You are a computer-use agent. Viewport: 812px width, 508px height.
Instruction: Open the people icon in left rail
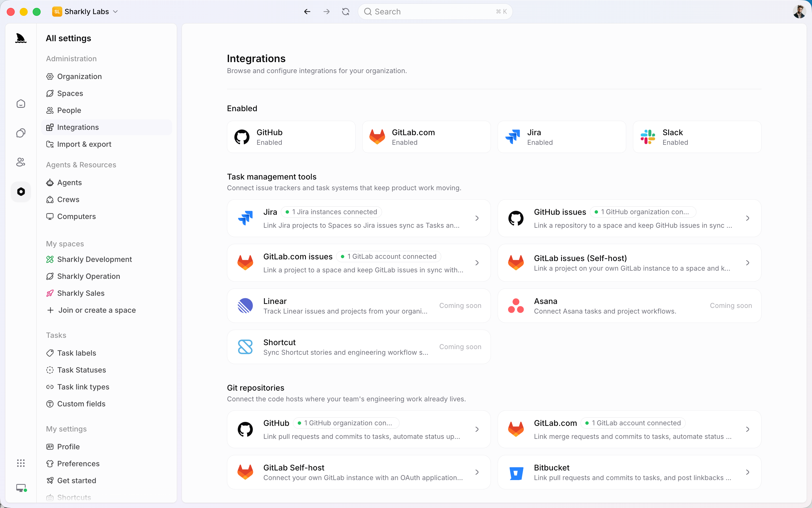point(21,162)
